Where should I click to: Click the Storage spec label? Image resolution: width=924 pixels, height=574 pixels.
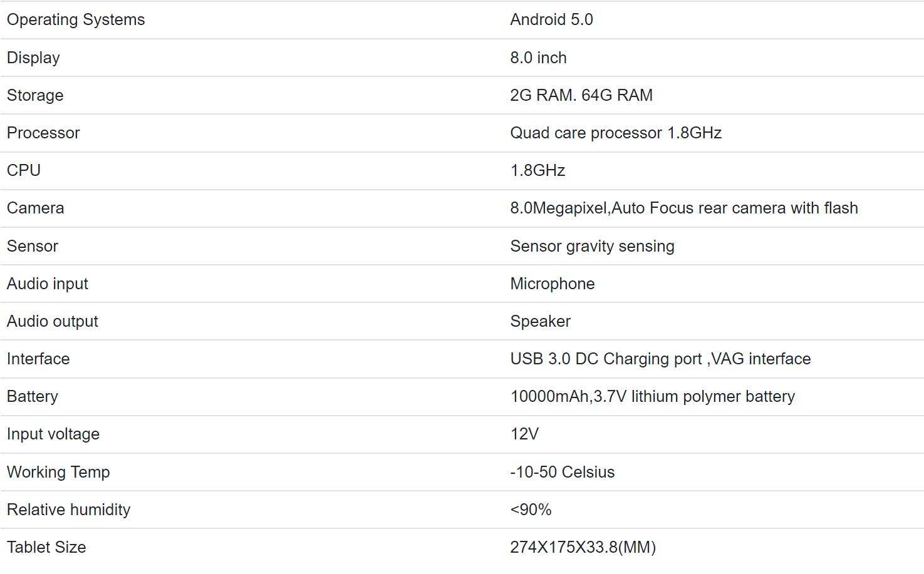(x=35, y=95)
